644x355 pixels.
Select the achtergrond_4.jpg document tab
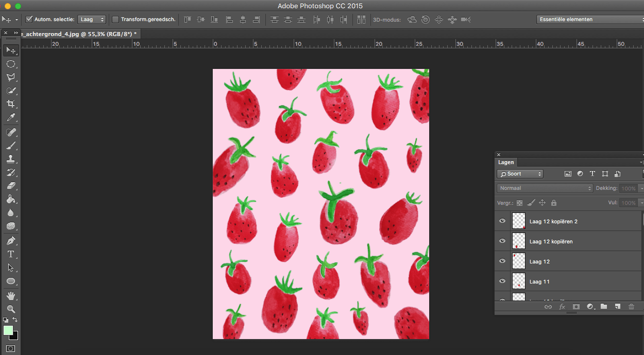tap(77, 33)
